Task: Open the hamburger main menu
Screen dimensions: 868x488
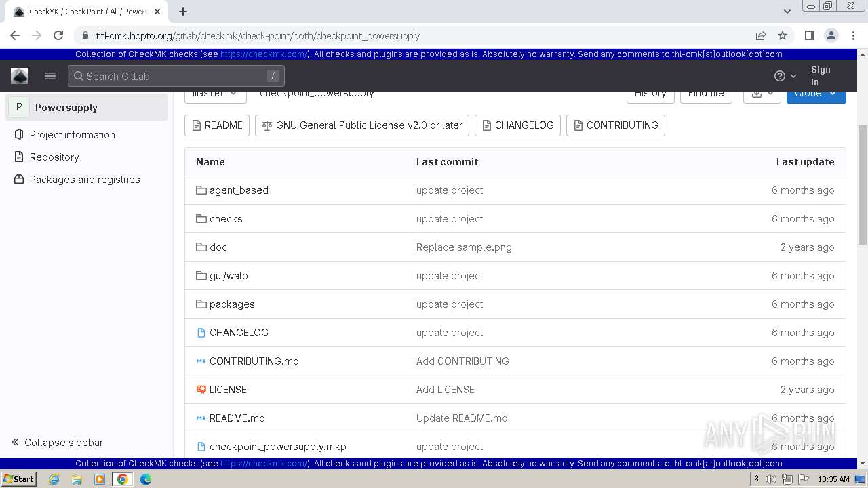Action: click(x=50, y=76)
